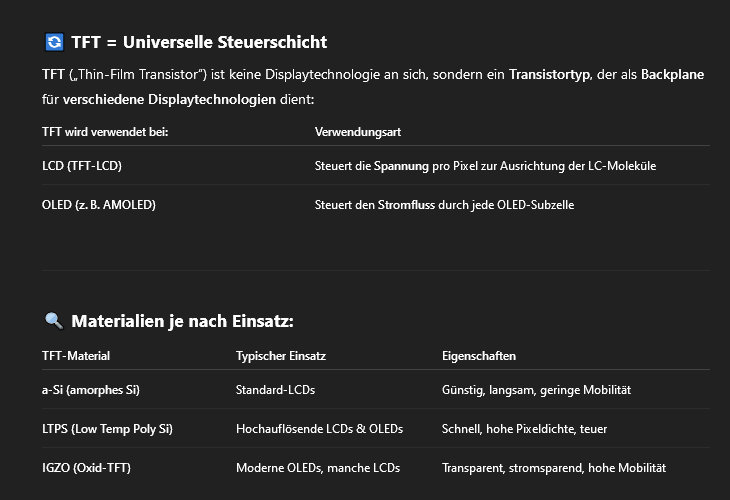The width and height of the screenshot is (730, 500).
Task: Click the 'Standard-LCDs' table cell
Action: pos(275,390)
